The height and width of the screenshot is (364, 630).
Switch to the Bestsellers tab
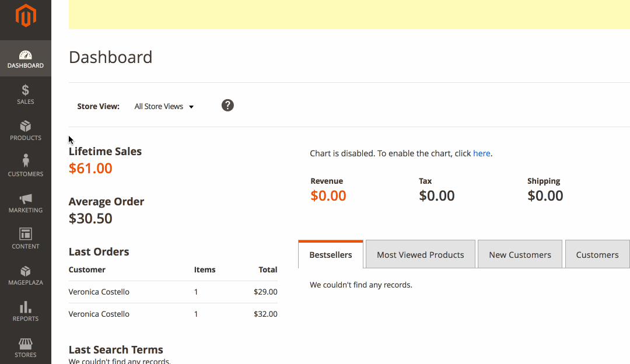(x=331, y=255)
